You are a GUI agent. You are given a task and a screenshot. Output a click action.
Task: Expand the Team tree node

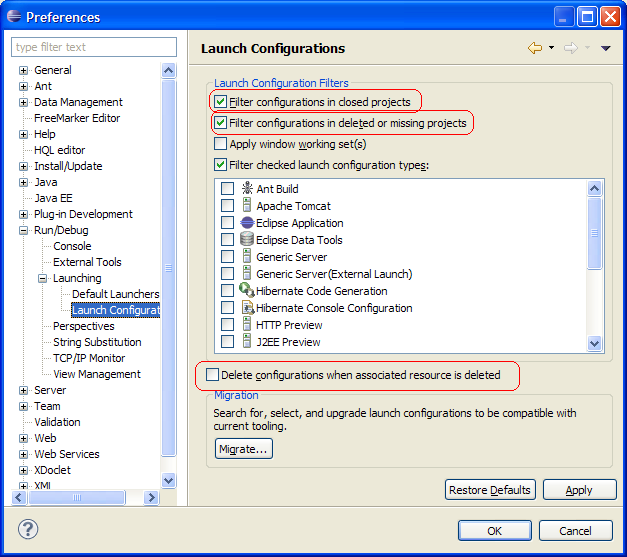coord(23,406)
